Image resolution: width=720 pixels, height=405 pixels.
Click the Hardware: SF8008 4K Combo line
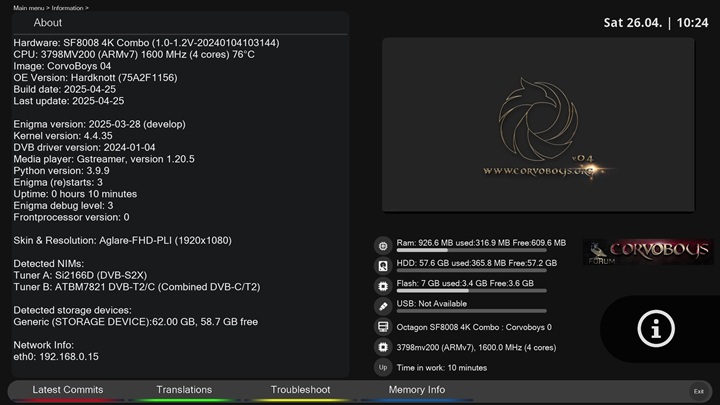(146, 43)
